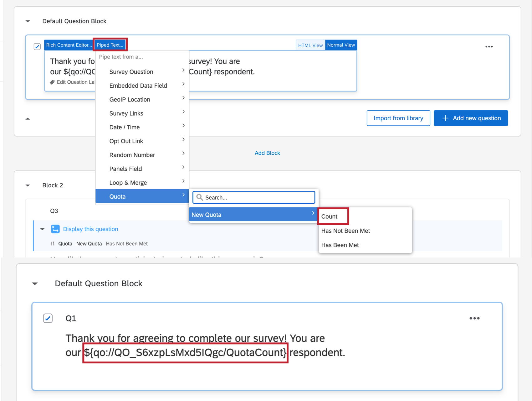Select Embedded Data Field from the pipe menu
Screen dimensions: 532x401
pos(138,85)
